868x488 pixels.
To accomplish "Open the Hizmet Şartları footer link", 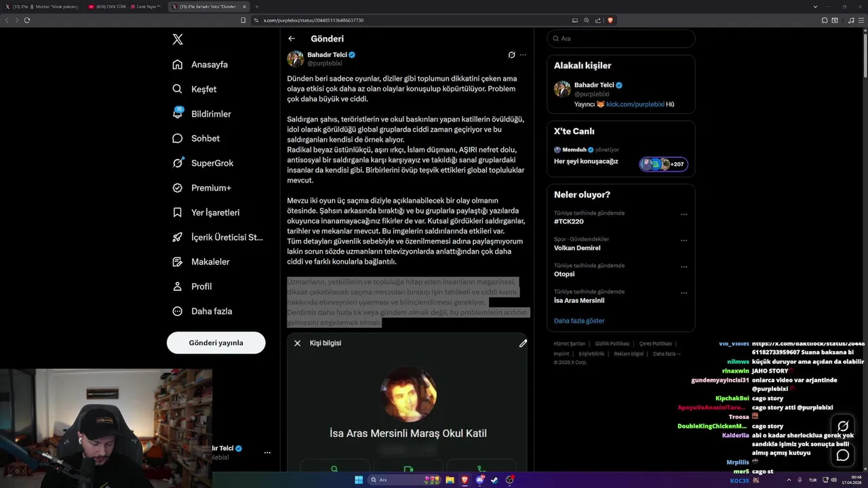I will [570, 344].
